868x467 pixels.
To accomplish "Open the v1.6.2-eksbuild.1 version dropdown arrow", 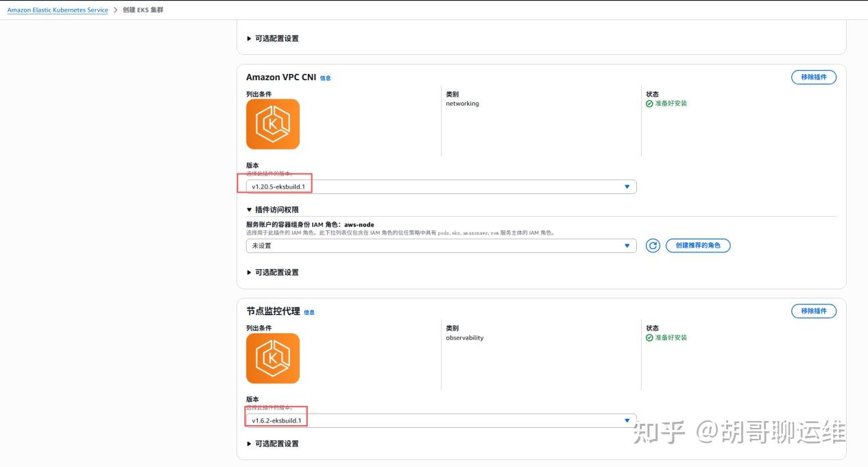I will point(627,420).
